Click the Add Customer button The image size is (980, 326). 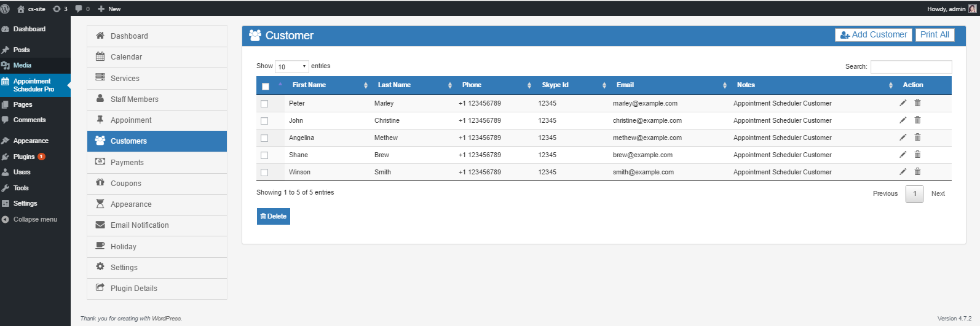click(873, 35)
